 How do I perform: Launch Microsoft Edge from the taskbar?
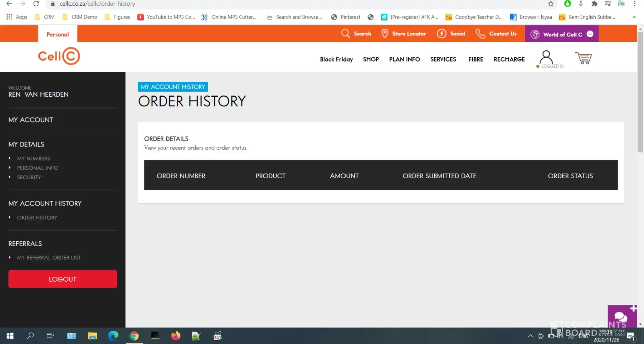[113, 336]
